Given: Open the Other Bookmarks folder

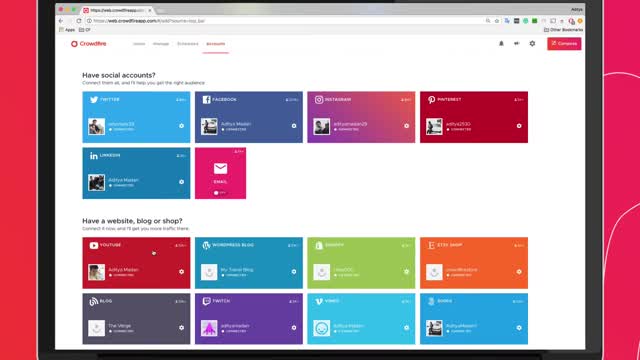Looking at the screenshot, I should [563, 30].
